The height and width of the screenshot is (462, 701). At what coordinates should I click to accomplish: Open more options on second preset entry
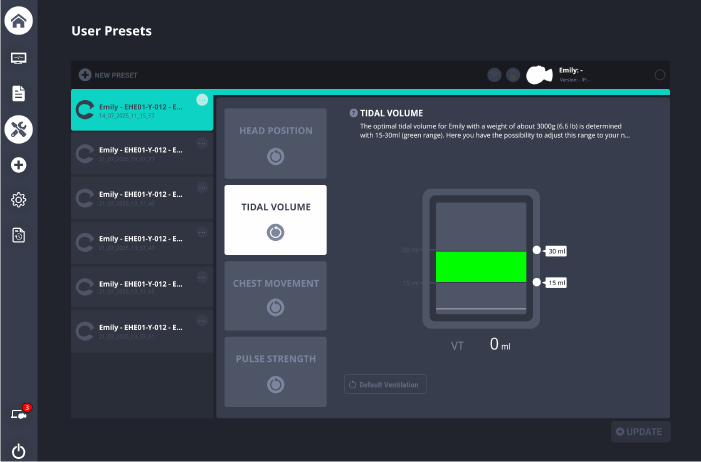[202, 145]
